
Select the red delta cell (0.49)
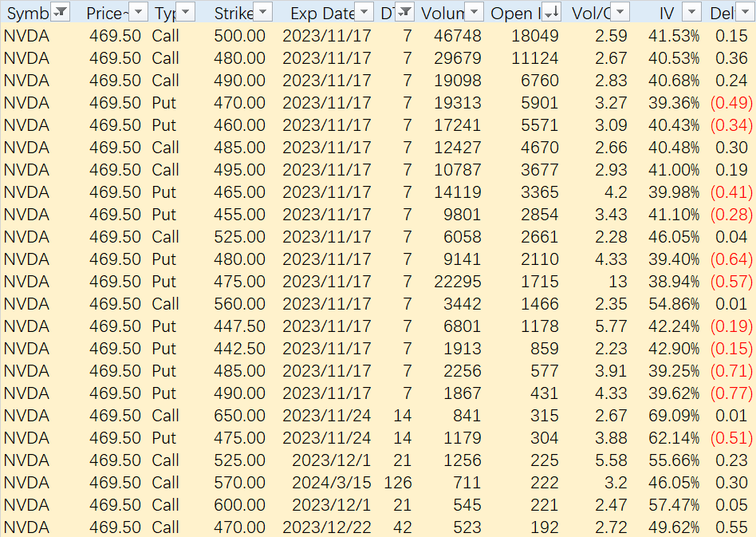(731, 103)
